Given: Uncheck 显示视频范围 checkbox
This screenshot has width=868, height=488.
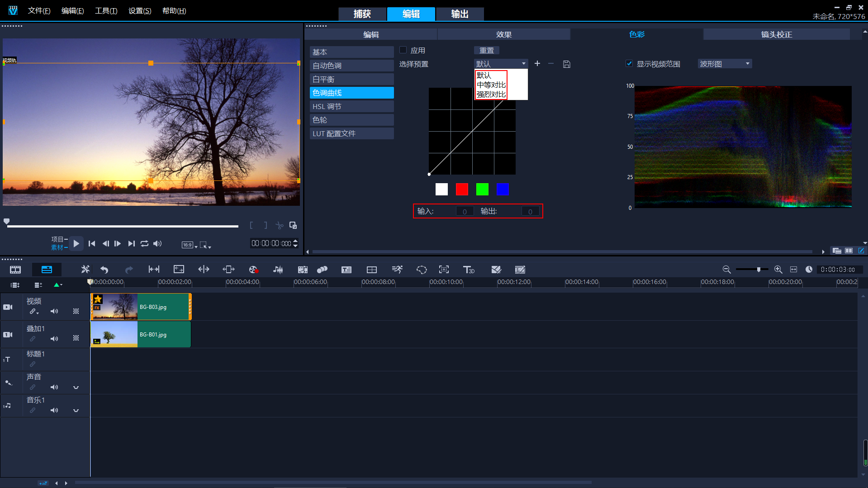Looking at the screenshot, I should coord(629,63).
